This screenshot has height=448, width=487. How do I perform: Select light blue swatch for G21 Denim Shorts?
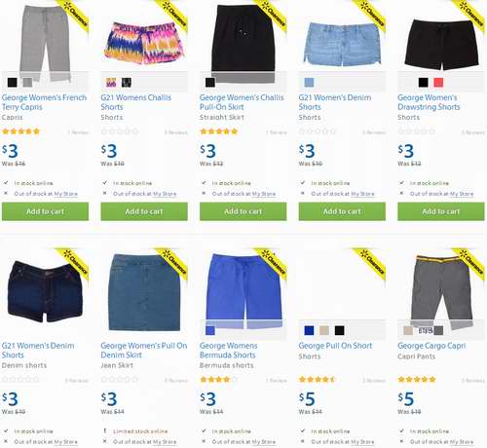309,83
